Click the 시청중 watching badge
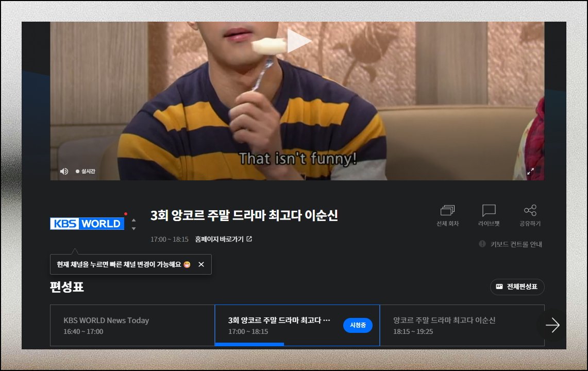The width and height of the screenshot is (588, 371). [x=358, y=325]
